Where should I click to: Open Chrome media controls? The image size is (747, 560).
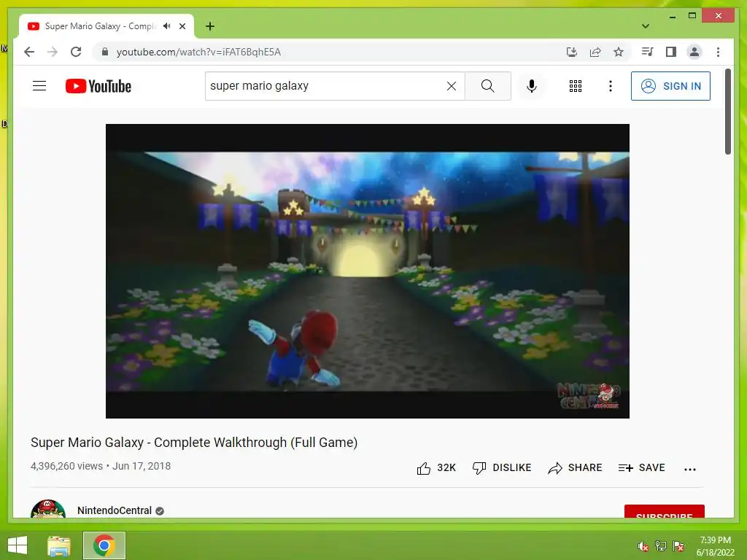[x=647, y=52]
